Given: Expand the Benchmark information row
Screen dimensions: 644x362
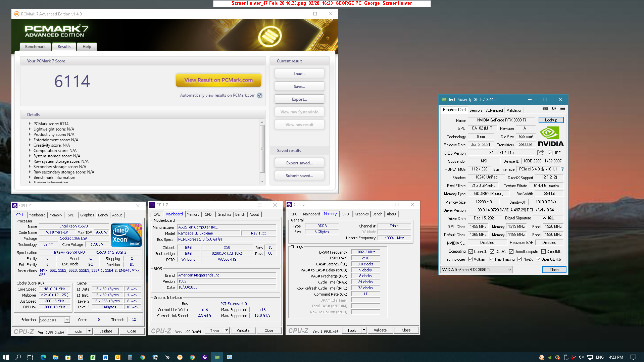Looking at the screenshot, I should [30, 177].
